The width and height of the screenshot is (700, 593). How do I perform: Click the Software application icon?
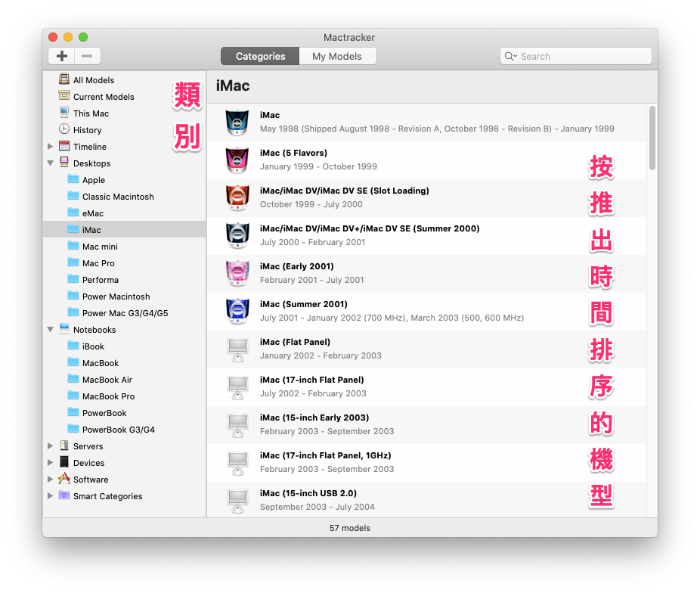coord(64,478)
